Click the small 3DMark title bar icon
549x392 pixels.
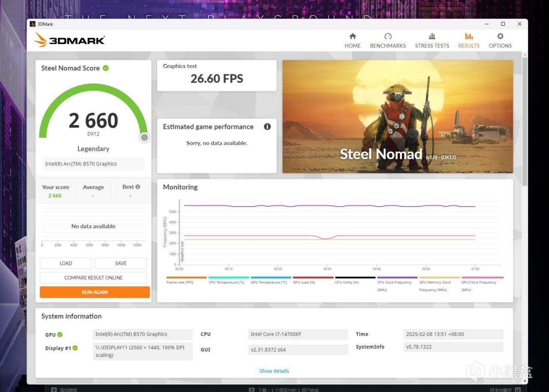point(33,24)
